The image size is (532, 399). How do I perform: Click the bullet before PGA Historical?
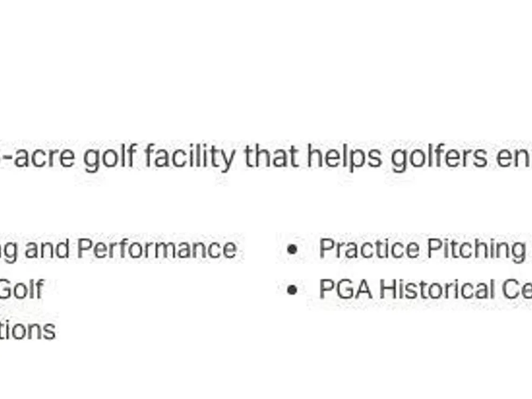point(292,290)
